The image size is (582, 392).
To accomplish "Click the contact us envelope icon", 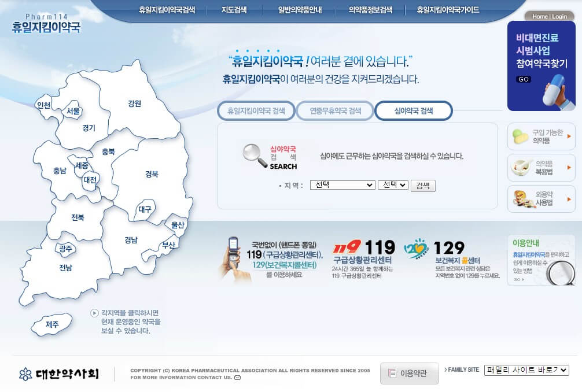I will tap(238, 378).
